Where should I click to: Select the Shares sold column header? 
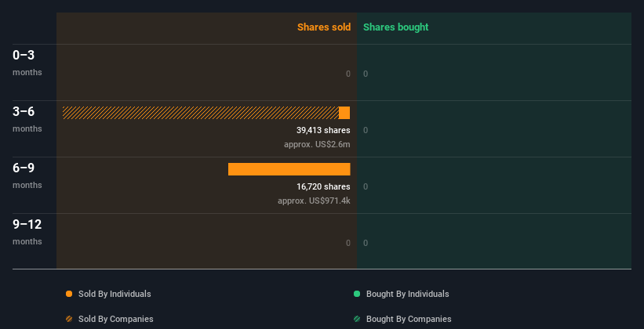tap(323, 27)
